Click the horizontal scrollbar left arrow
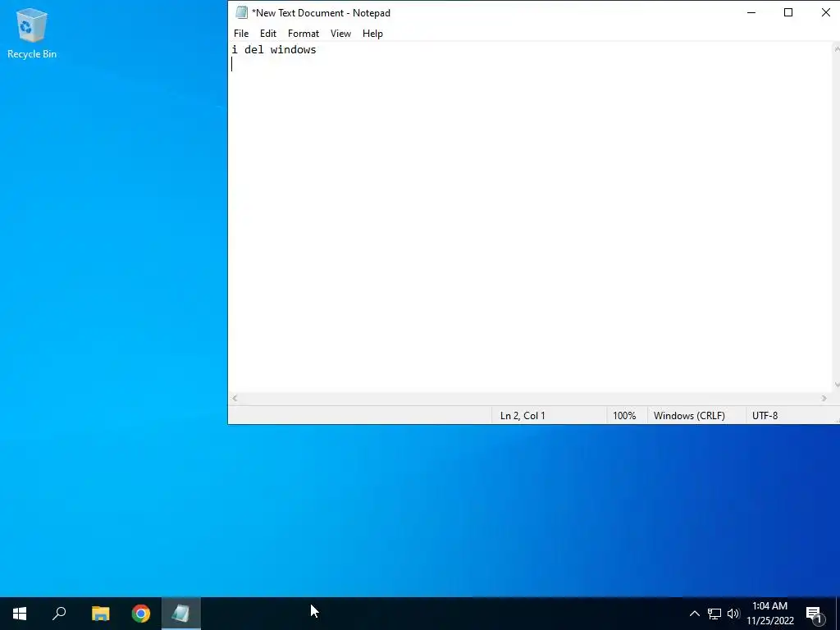840x630 pixels. (235, 398)
